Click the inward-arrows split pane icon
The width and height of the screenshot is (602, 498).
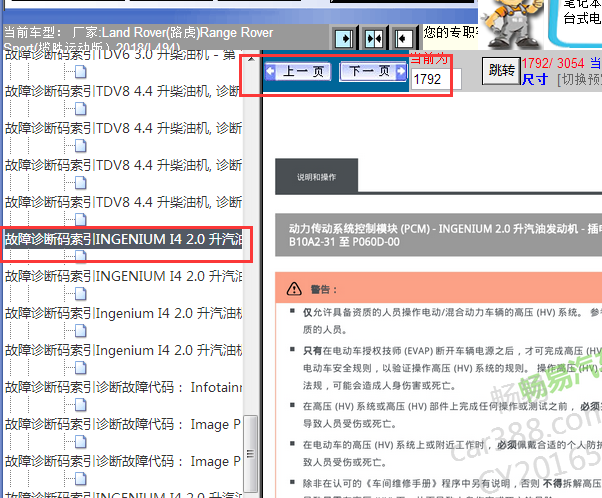pos(374,38)
